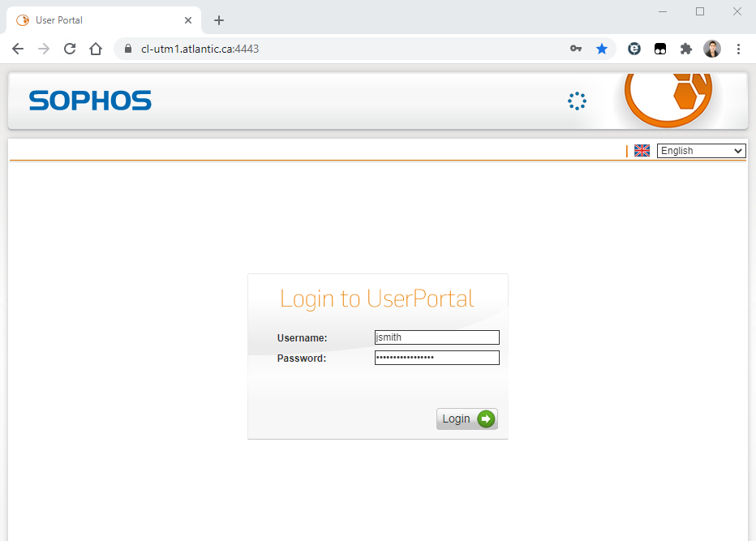
Task: Open a new browser tab
Action: [x=219, y=20]
